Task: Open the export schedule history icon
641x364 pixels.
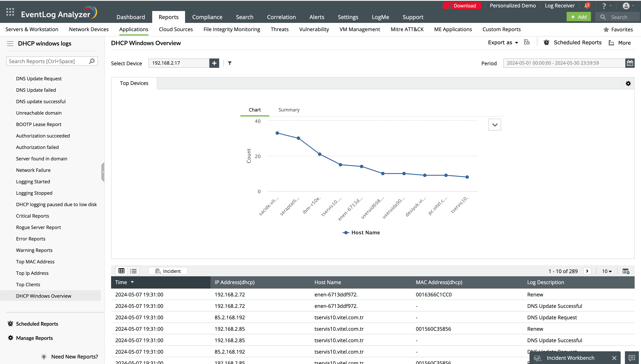Action: coord(527,42)
